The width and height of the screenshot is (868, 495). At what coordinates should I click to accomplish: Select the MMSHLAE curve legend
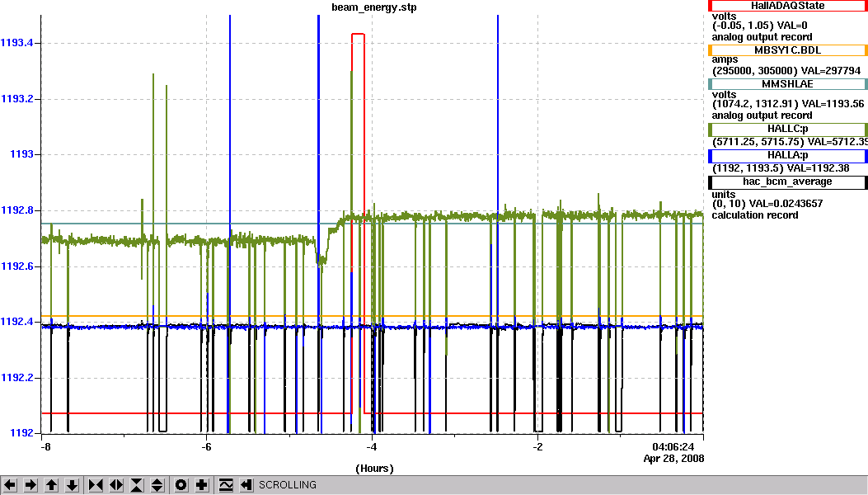pyautogui.click(x=788, y=84)
